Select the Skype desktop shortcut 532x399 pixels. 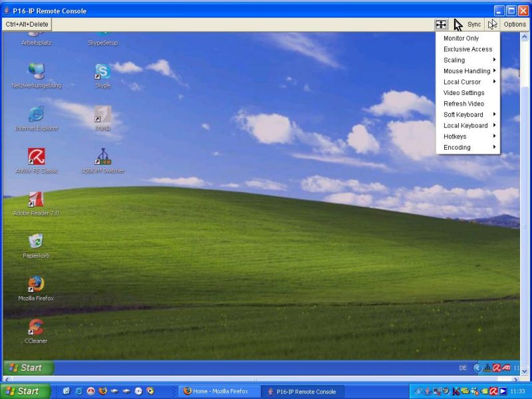point(103,75)
